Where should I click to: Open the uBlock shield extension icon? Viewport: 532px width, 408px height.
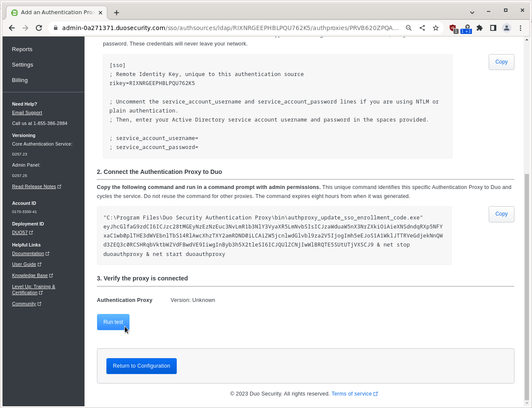[x=453, y=28]
